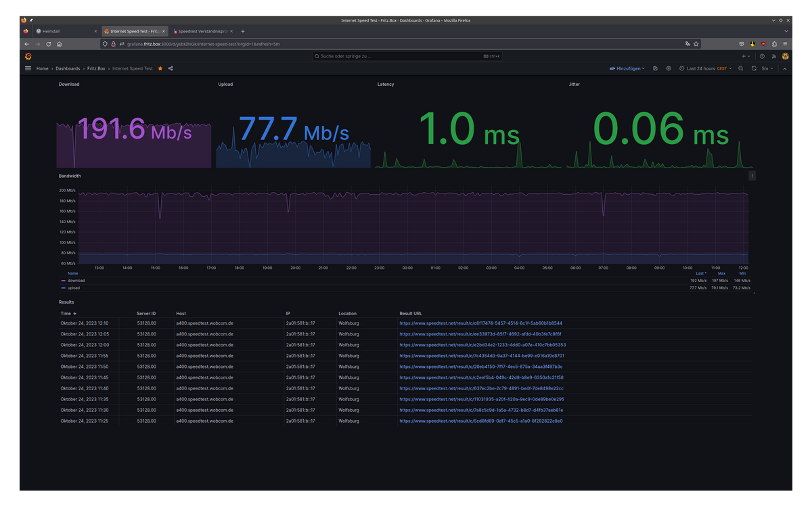Open the Grafana news feed icon
Viewport: 812px width, 514px height.
(774, 57)
